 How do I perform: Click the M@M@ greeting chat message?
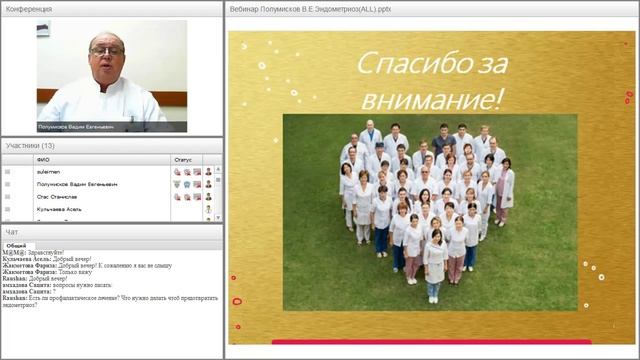pos(33,253)
